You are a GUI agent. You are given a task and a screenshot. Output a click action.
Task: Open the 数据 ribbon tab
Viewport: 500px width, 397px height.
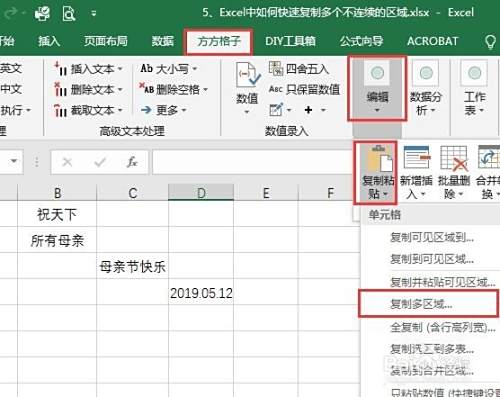click(163, 41)
